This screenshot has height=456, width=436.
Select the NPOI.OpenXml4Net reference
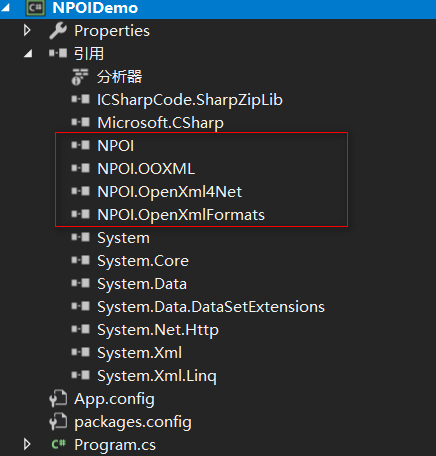click(x=170, y=192)
